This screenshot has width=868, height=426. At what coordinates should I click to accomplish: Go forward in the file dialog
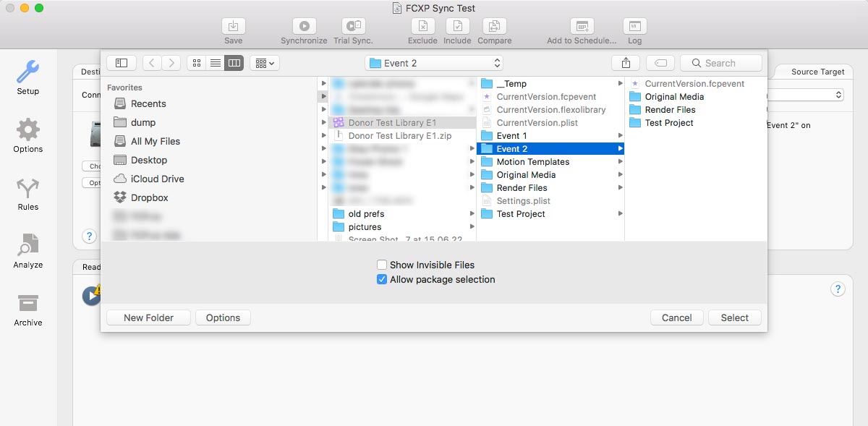tap(171, 63)
